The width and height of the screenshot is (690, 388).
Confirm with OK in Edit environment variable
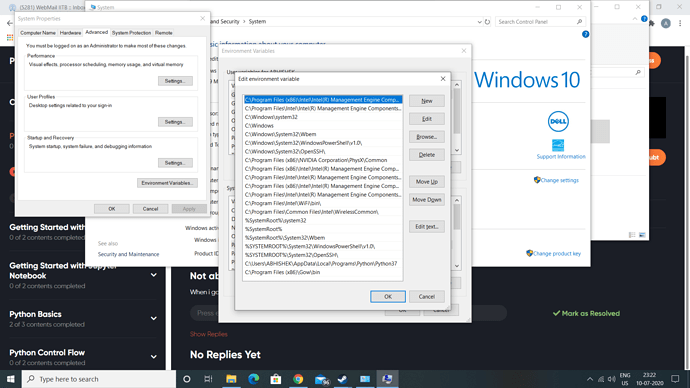(388, 296)
